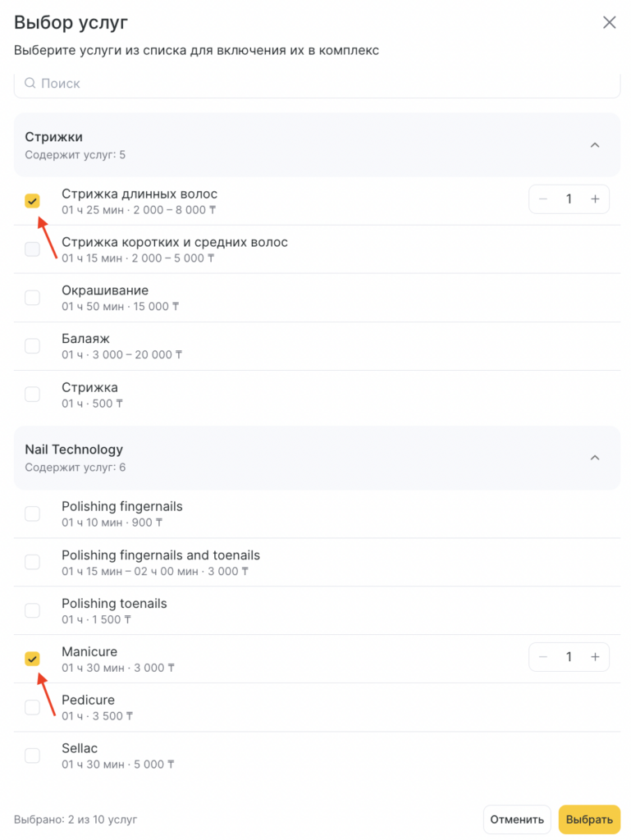631x840 pixels.
Task: Check the Polishing toenails checkbox
Action: (32, 610)
